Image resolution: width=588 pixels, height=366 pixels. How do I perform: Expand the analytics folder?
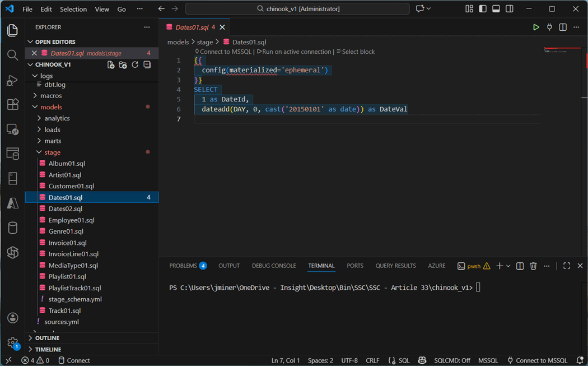point(57,118)
